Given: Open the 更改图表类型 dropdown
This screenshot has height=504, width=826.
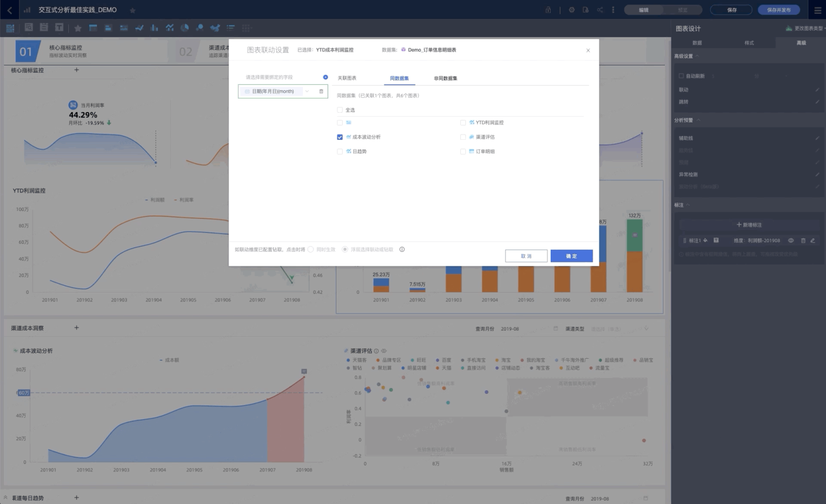Looking at the screenshot, I should click(806, 28).
